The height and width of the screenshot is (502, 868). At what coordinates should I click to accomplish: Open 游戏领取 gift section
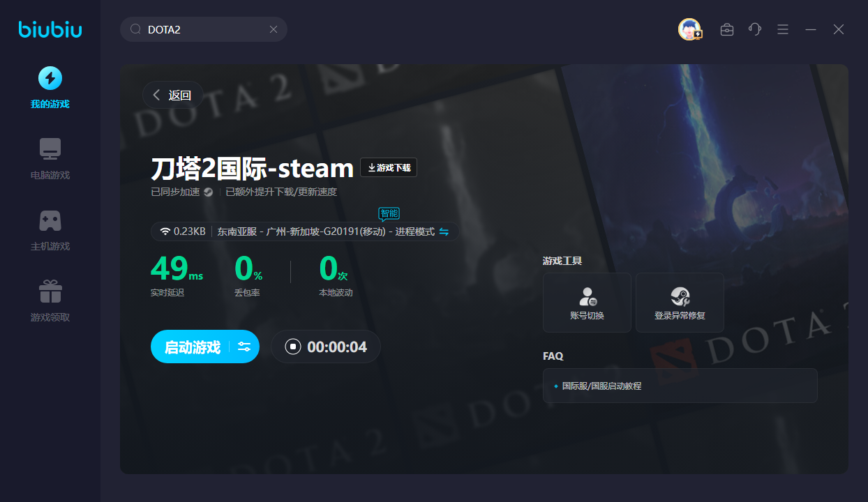coord(50,301)
